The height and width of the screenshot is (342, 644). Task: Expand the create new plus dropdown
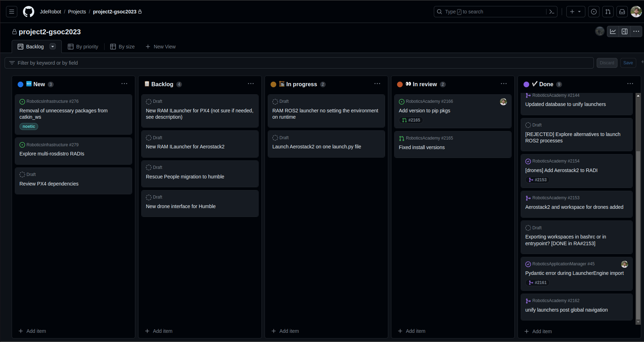click(575, 12)
